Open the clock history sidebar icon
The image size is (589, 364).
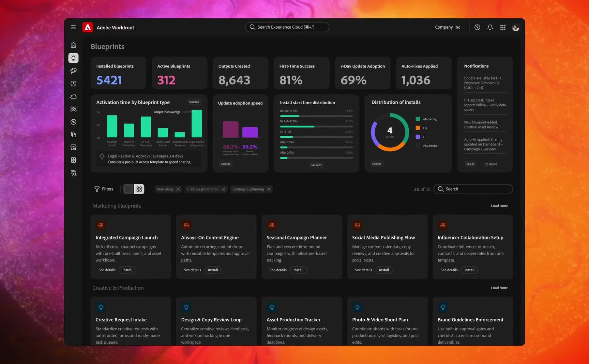(x=73, y=84)
